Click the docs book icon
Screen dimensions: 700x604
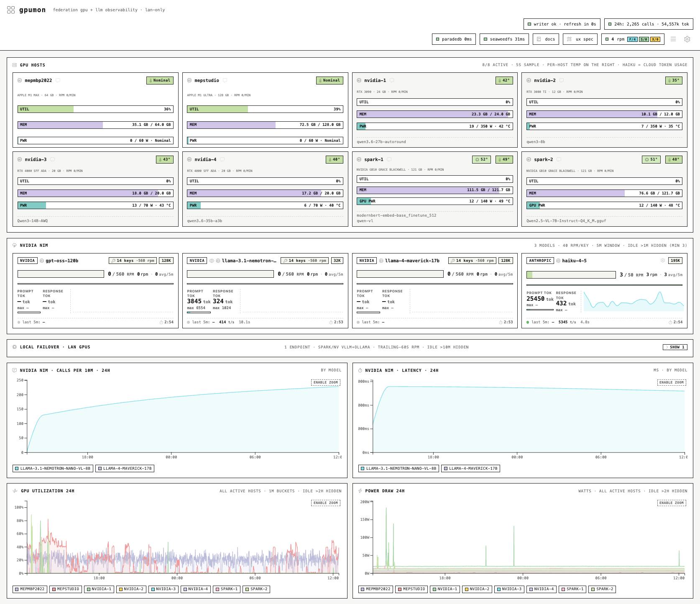click(539, 39)
